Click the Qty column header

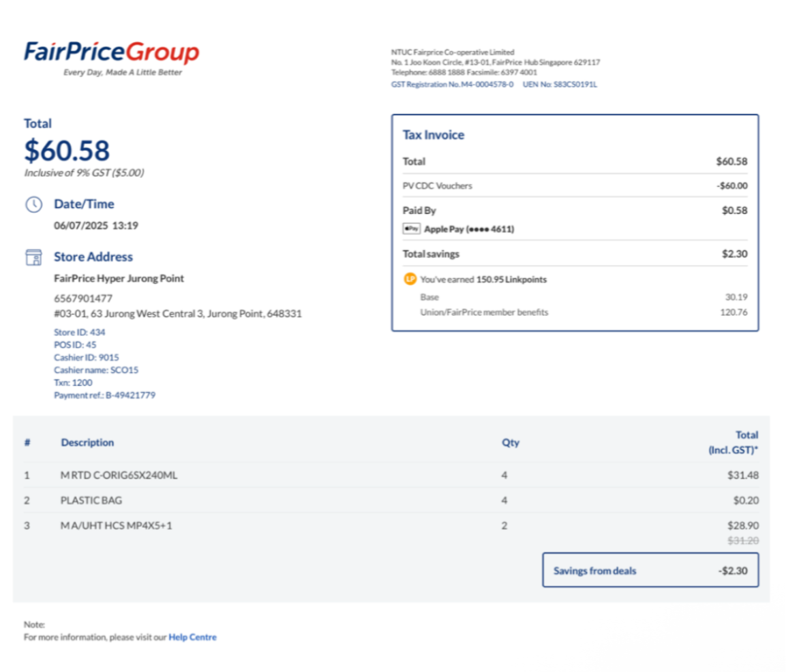pos(511,442)
